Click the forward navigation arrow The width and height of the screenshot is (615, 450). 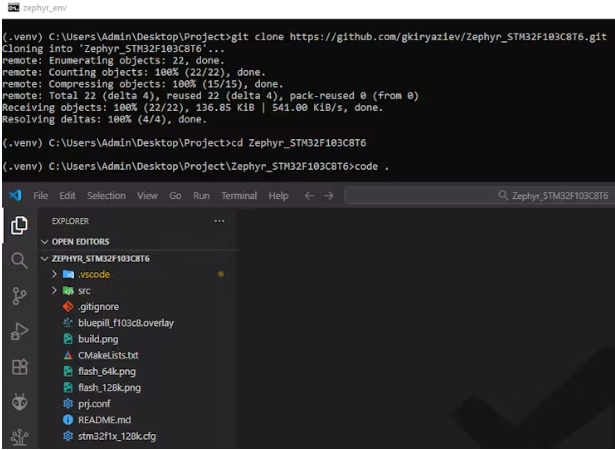click(330, 196)
